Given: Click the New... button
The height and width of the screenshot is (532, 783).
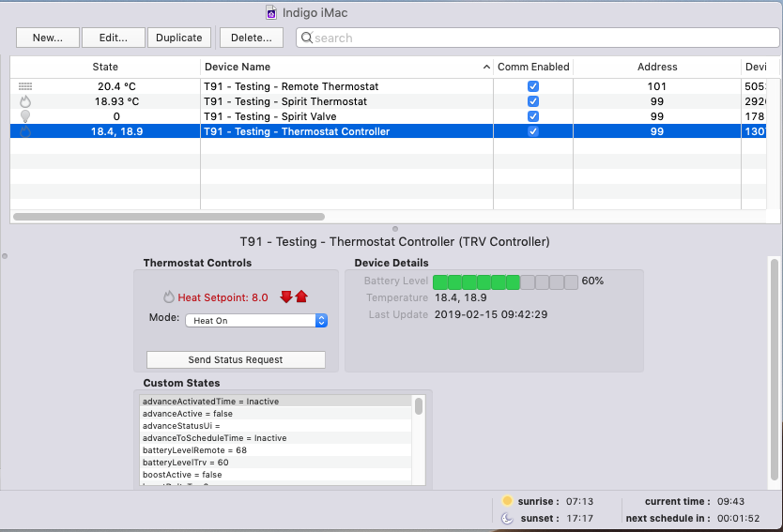Looking at the screenshot, I should [48, 38].
